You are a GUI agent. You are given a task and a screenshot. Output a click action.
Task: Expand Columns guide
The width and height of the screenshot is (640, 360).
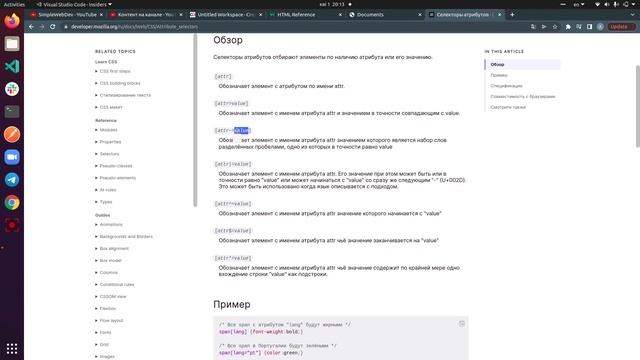pyautogui.click(x=107, y=273)
